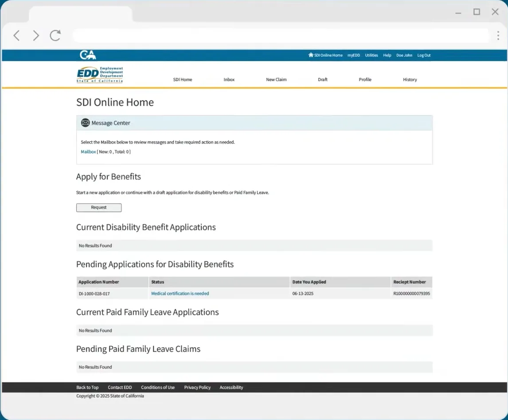Click date applied 06-13-2025
This screenshot has width=508, height=420.
pos(303,294)
